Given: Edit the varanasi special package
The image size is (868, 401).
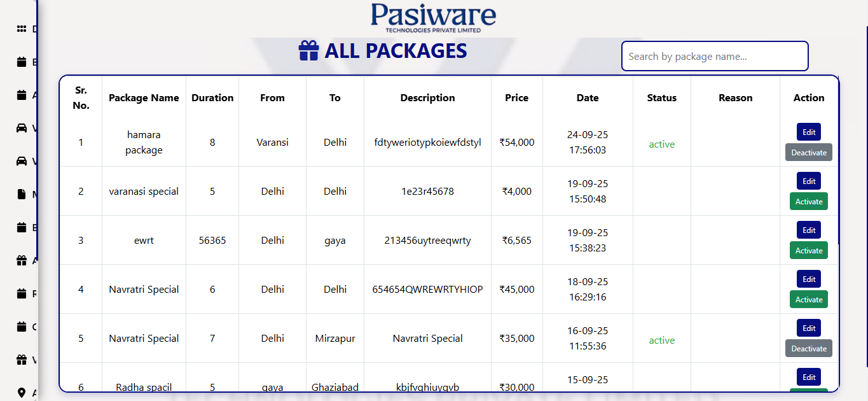Looking at the screenshot, I should tap(808, 181).
